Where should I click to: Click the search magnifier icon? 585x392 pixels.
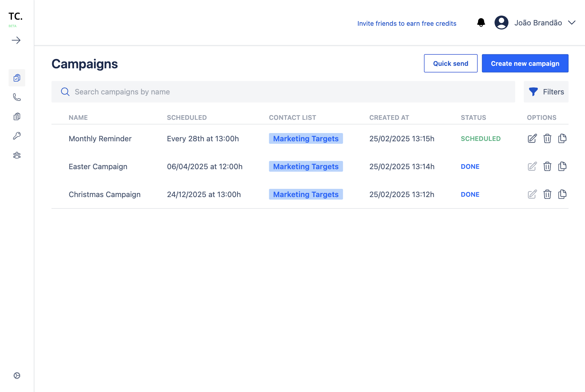click(65, 92)
